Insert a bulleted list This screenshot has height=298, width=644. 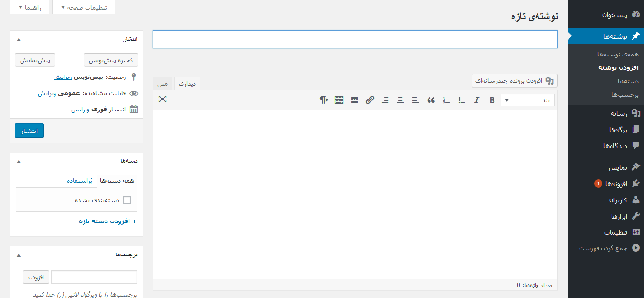pyautogui.click(x=462, y=100)
